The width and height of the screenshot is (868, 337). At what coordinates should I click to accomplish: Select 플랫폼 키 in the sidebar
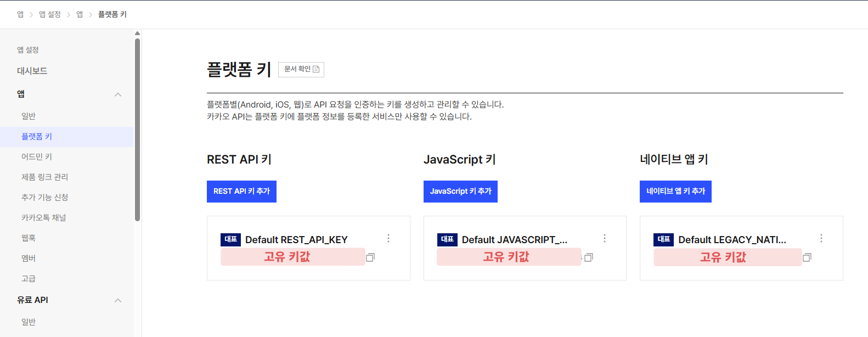point(37,137)
